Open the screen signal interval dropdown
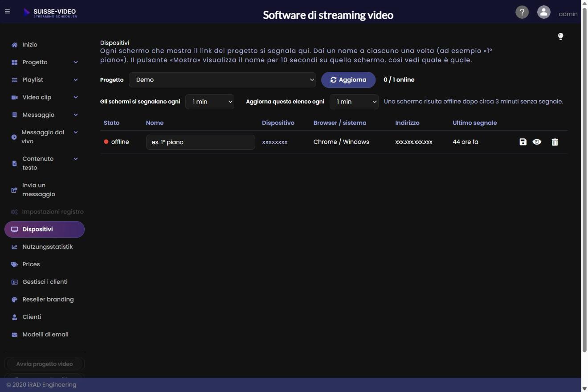Viewport: 588px width, 392px height. click(x=210, y=102)
